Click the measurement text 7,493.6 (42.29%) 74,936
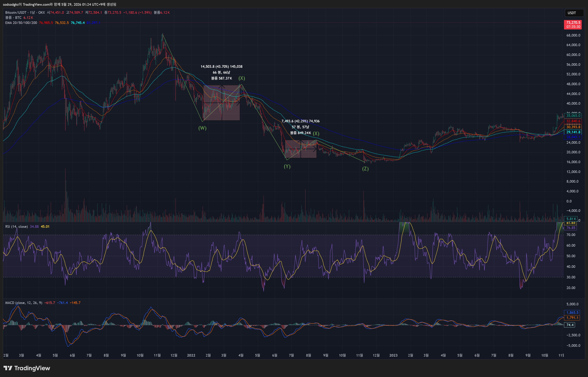The image size is (588, 377). coord(301,121)
